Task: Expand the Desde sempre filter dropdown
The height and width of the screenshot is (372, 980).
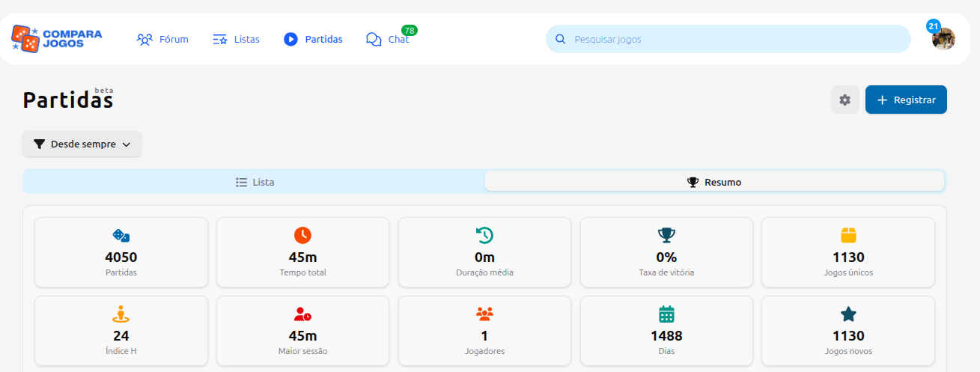Action: (82, 144)
